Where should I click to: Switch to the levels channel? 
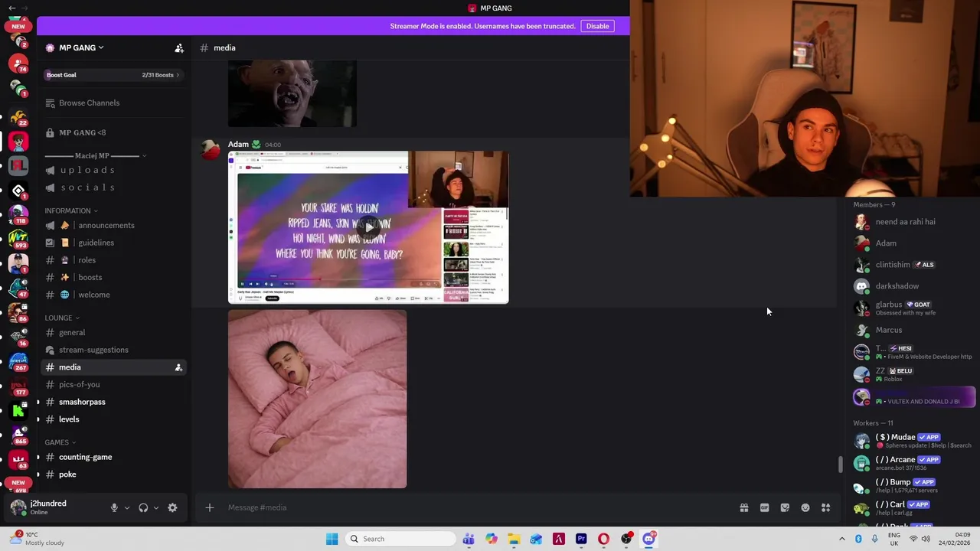(113, 419)
